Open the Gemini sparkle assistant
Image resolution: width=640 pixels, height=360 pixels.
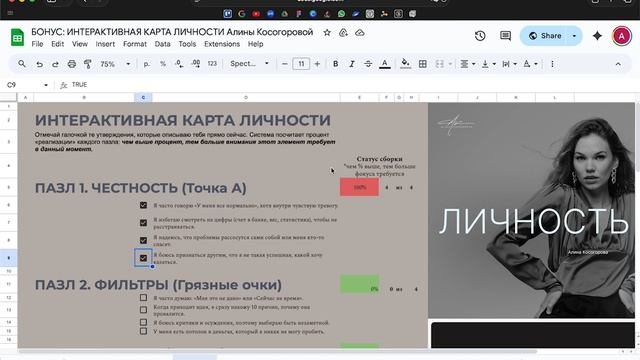click(597, 36)
